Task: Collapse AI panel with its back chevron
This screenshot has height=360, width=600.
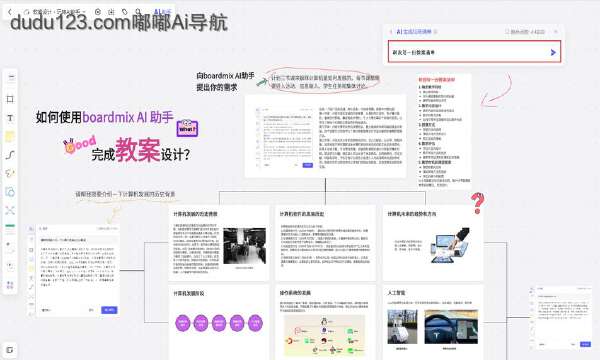Action: 391,32
